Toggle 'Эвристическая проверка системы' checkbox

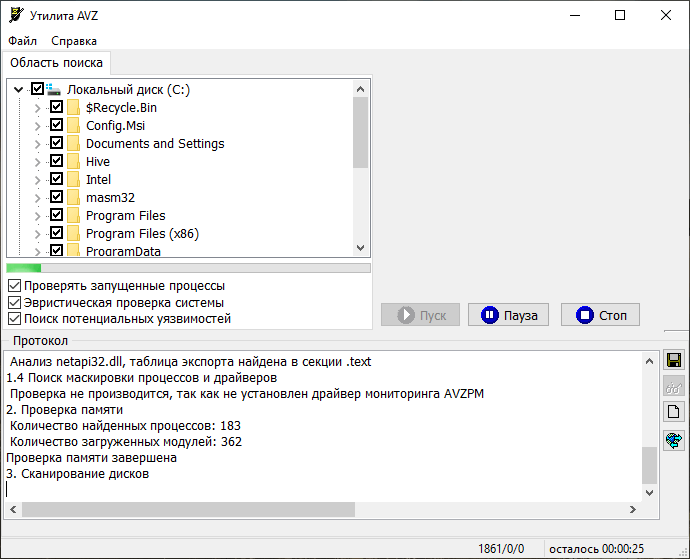tap(14, 303)
